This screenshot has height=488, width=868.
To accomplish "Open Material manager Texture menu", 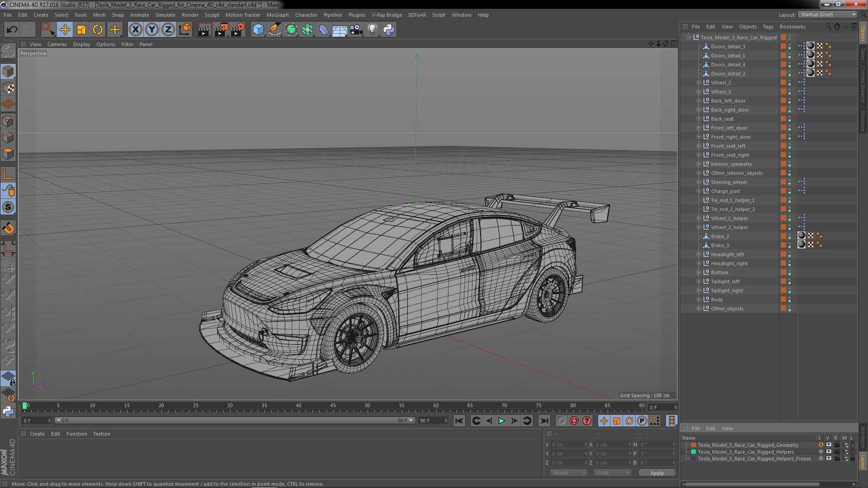I will coord(102,434).
